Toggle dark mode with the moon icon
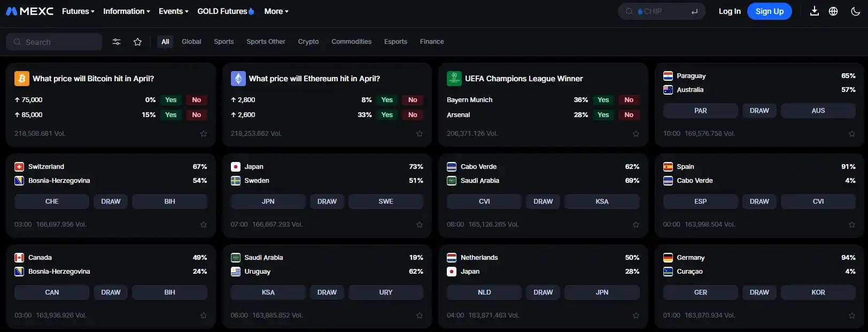The height and width of the screenshot is (332, 868). [855, 11]
